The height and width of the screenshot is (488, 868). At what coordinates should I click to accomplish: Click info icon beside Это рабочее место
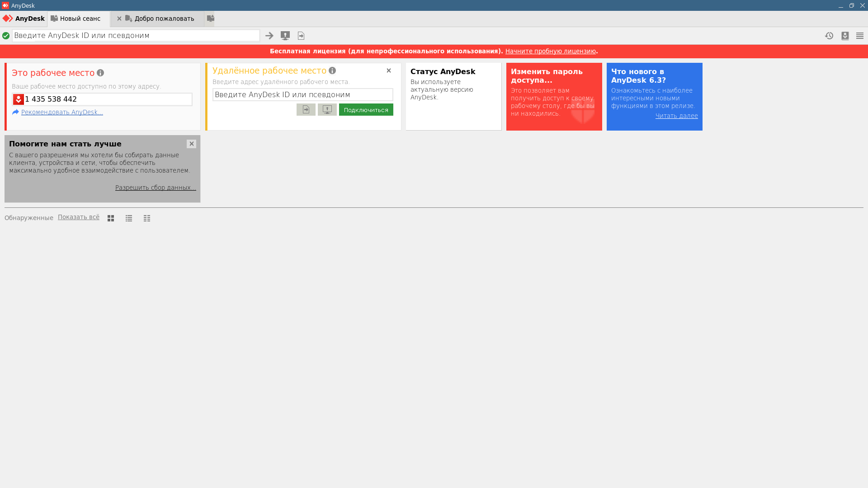[100, 73]
